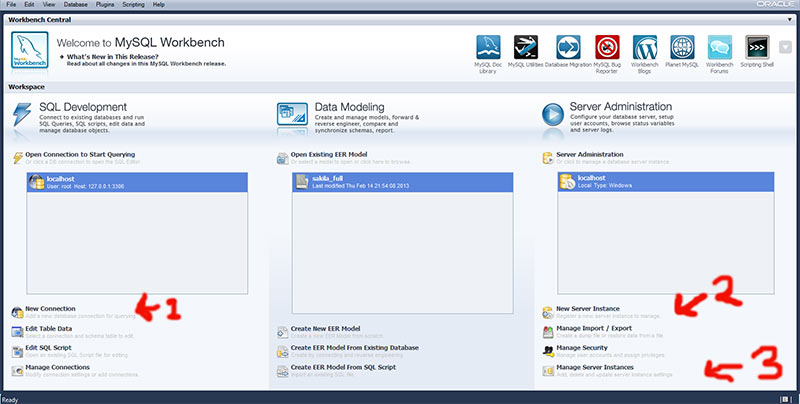Open the Database Migration icon

[x=568, y=47]
